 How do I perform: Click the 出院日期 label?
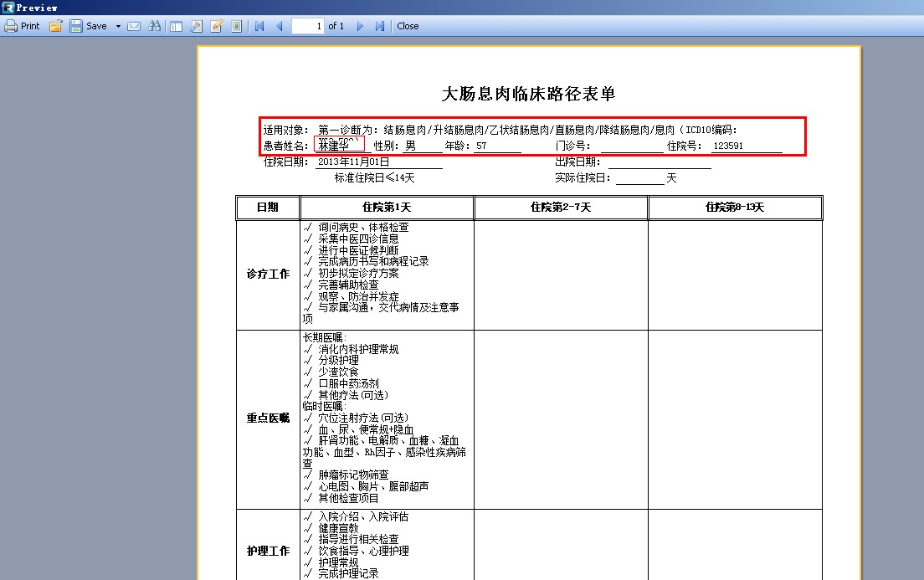tap(578, 162)
